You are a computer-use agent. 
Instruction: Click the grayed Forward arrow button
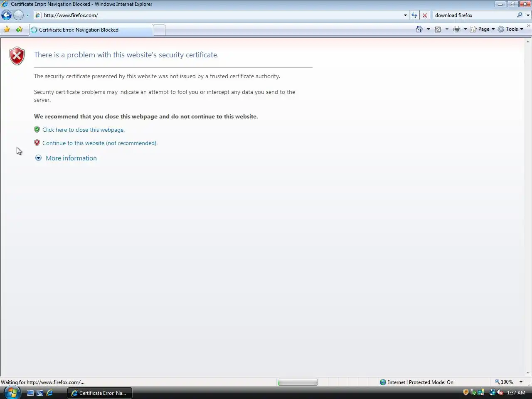(18, 15)
